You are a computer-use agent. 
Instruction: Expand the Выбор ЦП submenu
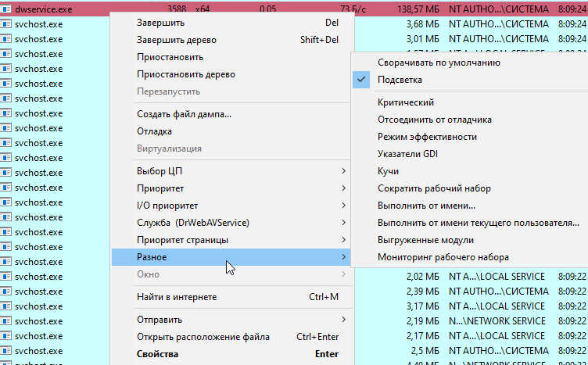(160, 170)
